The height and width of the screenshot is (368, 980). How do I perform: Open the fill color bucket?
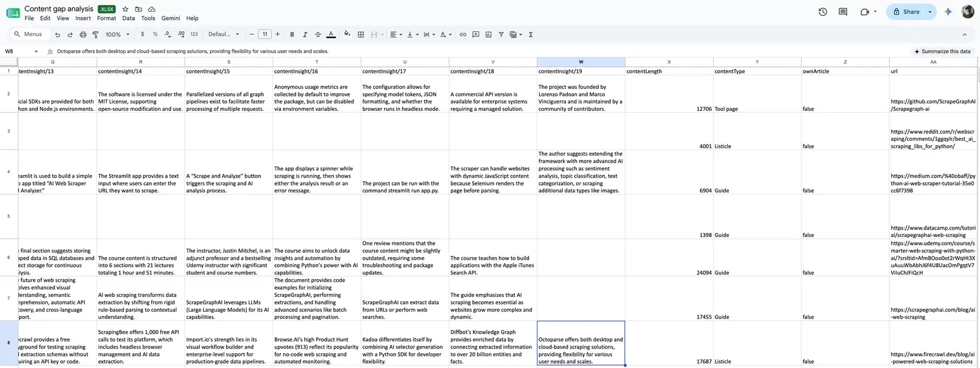pos(347,34)
